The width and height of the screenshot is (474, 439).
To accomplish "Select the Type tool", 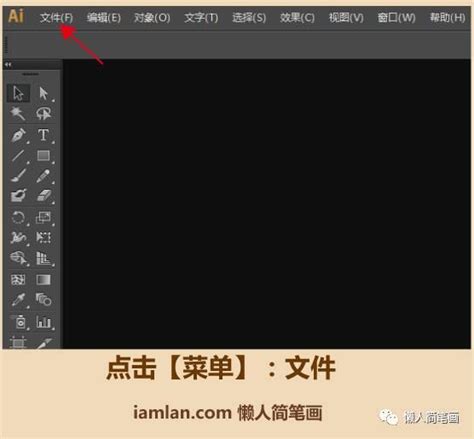I will [x=44, y=135].
